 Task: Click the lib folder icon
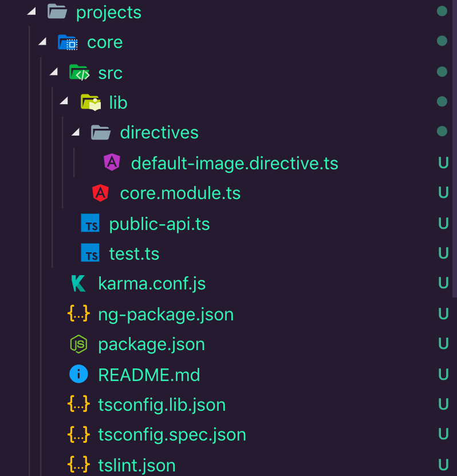pos(90,102)
